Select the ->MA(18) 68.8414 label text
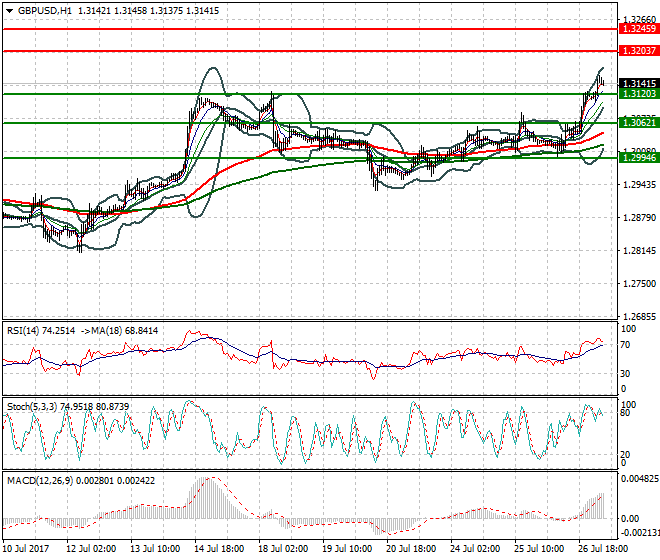 click(119, 331)
